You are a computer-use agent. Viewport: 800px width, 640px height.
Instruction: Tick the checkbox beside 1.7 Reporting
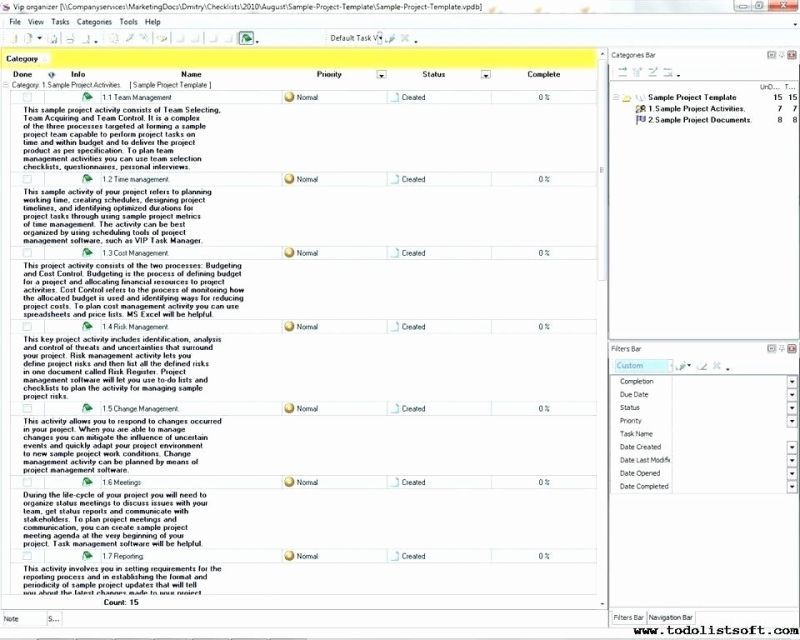coord(26,556)
